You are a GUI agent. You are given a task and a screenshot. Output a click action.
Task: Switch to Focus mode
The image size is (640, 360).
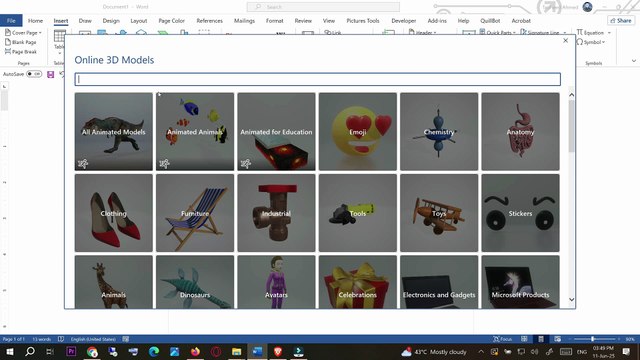point(502,339)
